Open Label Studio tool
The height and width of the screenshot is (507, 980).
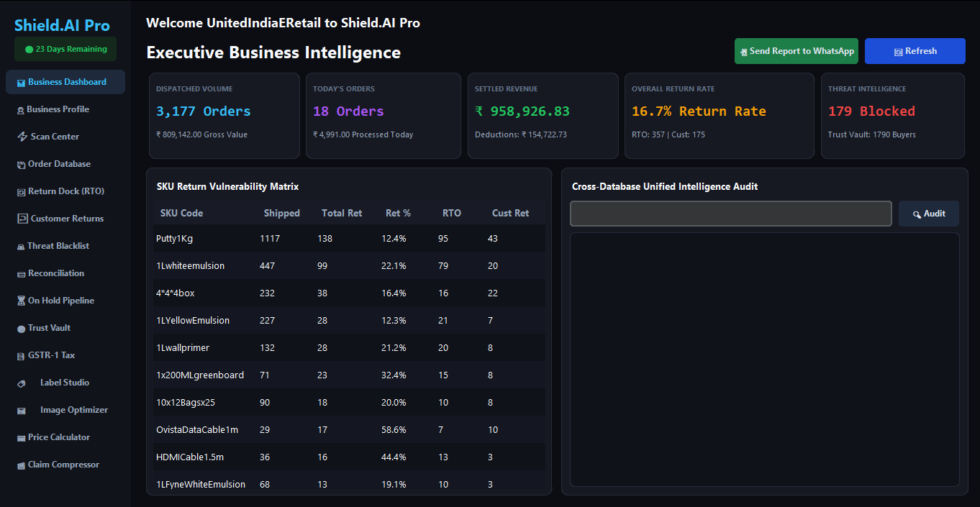tap(65, 383)
